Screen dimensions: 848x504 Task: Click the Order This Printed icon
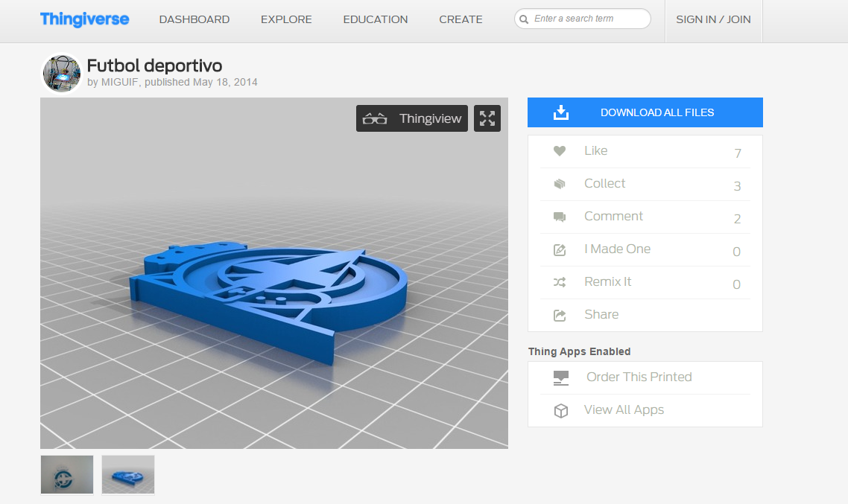tap(561, 377)
